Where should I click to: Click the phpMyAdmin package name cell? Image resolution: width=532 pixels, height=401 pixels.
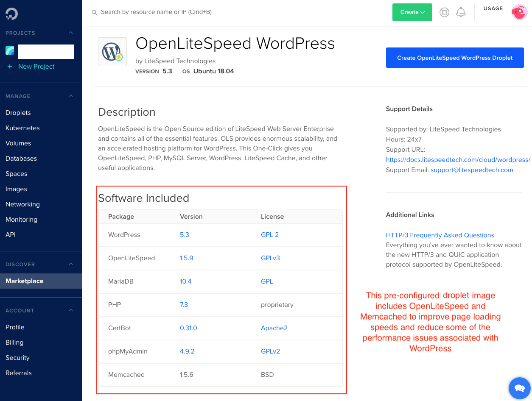[x=128, y=351]
